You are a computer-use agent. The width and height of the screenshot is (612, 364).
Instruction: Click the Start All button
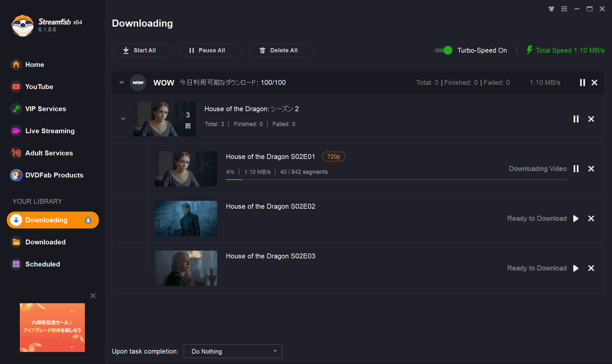pyautogui.click(x=141, y=50)
